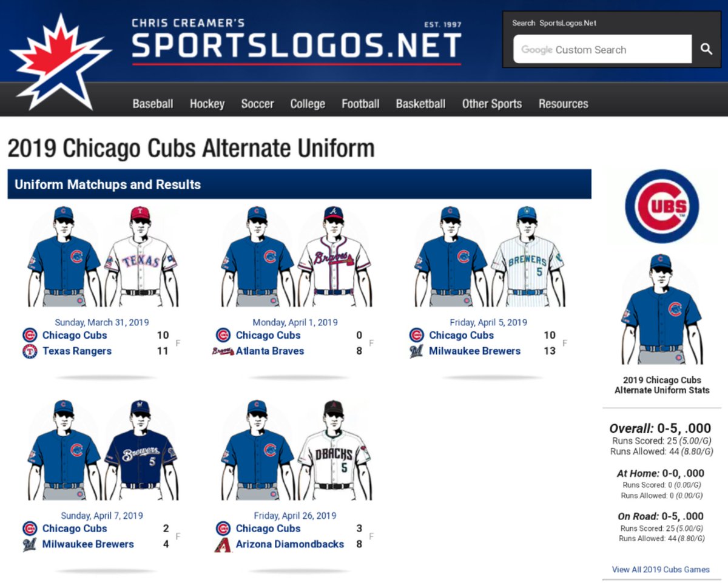The image size is (728, 588).
Task: Click the Atlanta Braves uniform image
Action: (x=334, y=256)
